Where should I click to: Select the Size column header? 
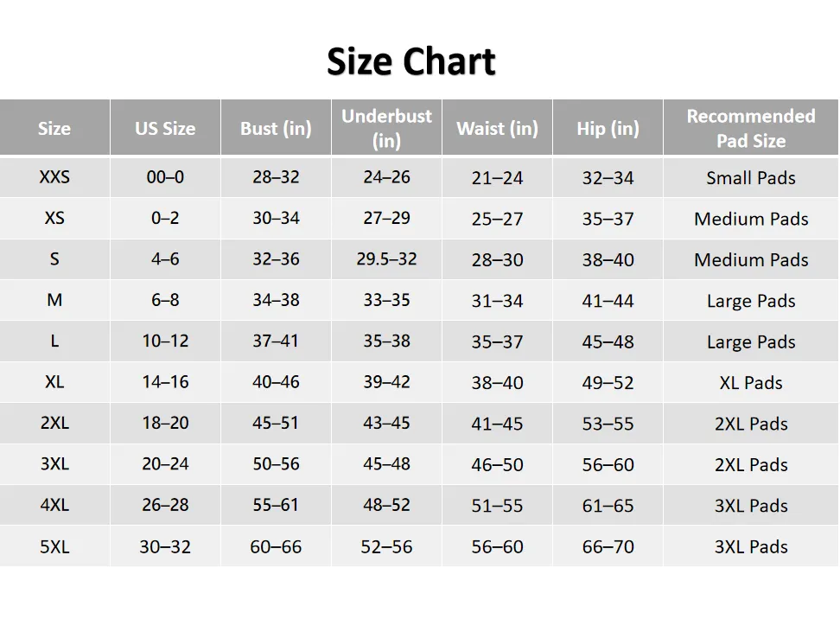coord(54,129)
